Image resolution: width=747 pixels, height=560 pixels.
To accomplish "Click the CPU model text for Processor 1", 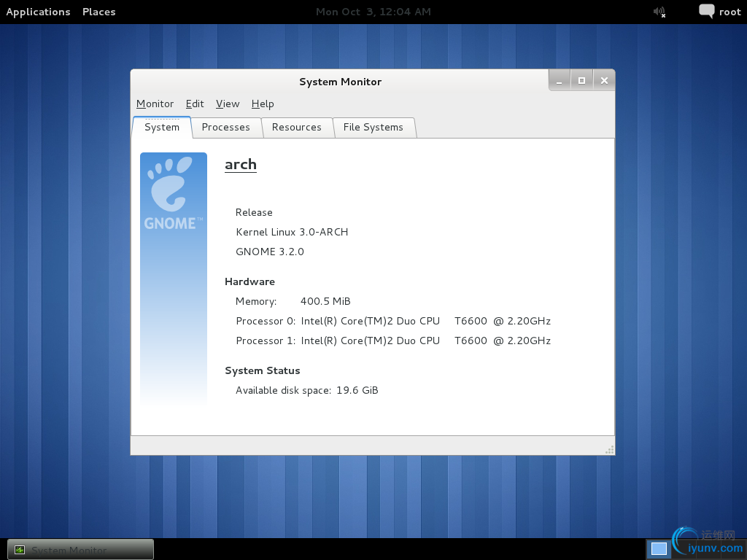I will 426,341.
